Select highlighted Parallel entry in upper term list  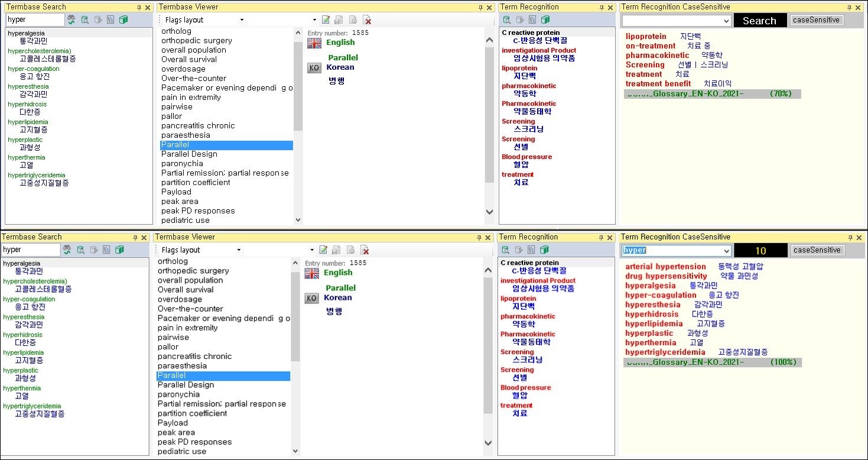pyautogui.click(x=226, y=145)
